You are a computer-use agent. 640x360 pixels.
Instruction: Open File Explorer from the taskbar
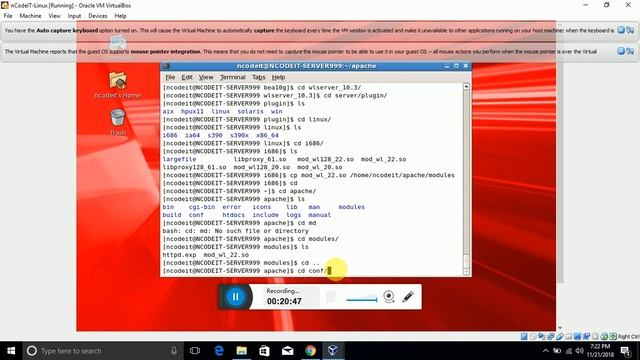pyautogui.click(x=242, y=351)
